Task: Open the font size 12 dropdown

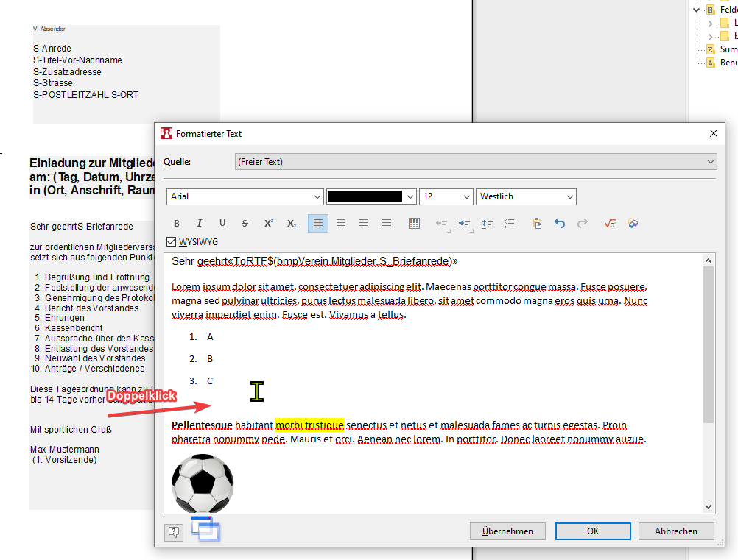Action: [x=466, y=197]
